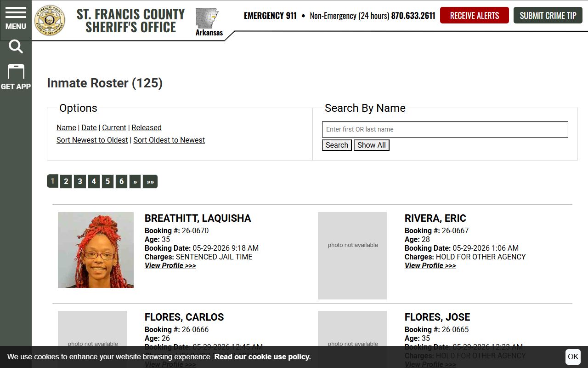Select booking number 26-0667
This screenshot has height=368, width=588.
point(455,230)
